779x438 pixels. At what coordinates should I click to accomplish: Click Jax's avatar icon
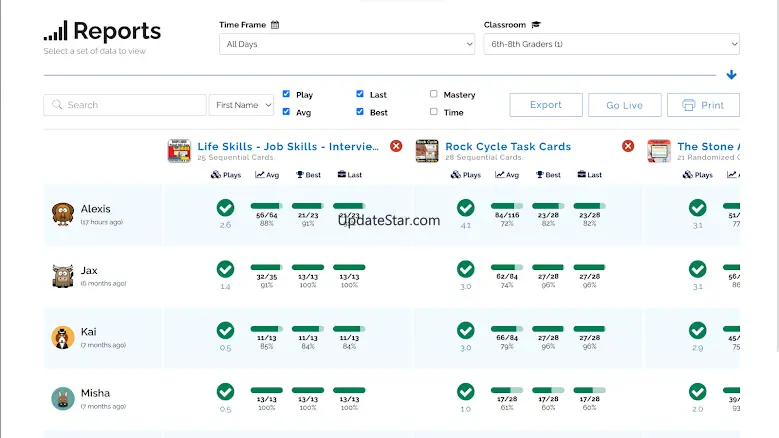[x=63, y=276]
